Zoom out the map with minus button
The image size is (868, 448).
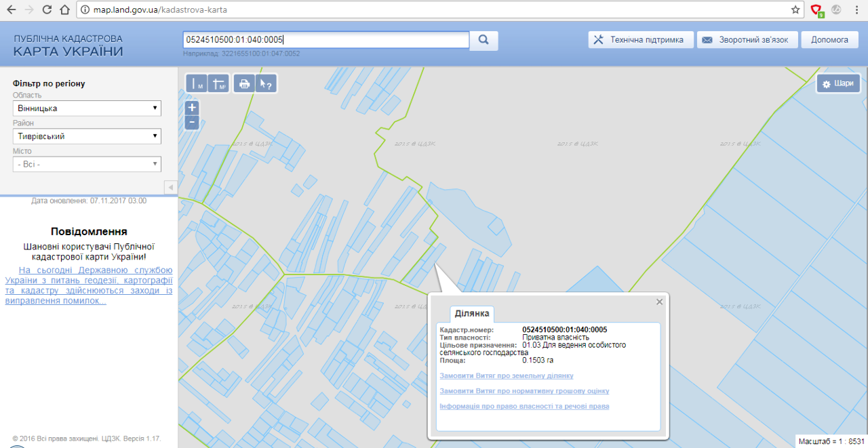(192, 122)
